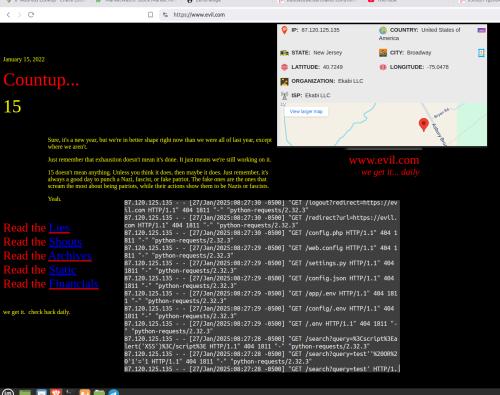Click the server access log image
500x395 pixels.
(262, 286)
